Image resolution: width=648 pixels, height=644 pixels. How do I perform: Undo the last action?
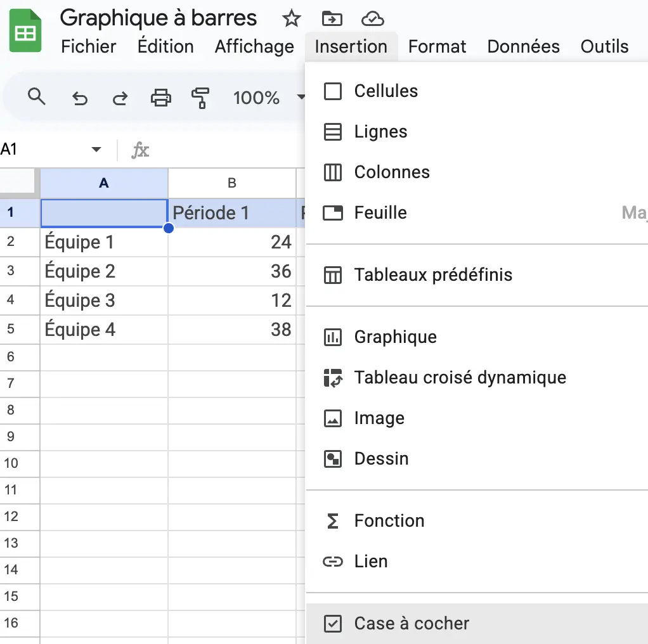(x=80, y=98)
